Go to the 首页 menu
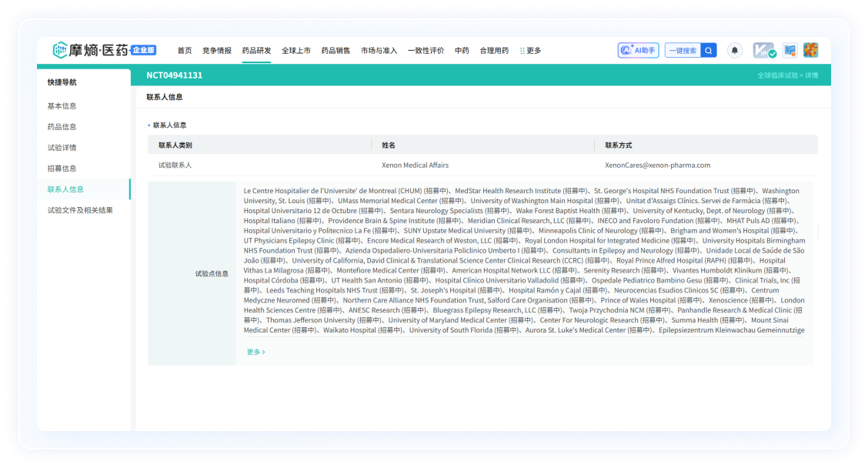The height and width of the screenshot is (468, 868). pyautogui.click(x=185, y=50)
